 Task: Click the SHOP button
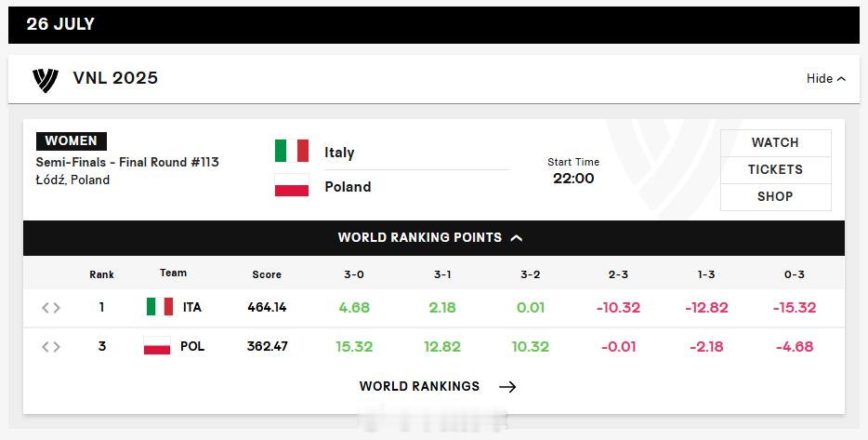[775, 196]
